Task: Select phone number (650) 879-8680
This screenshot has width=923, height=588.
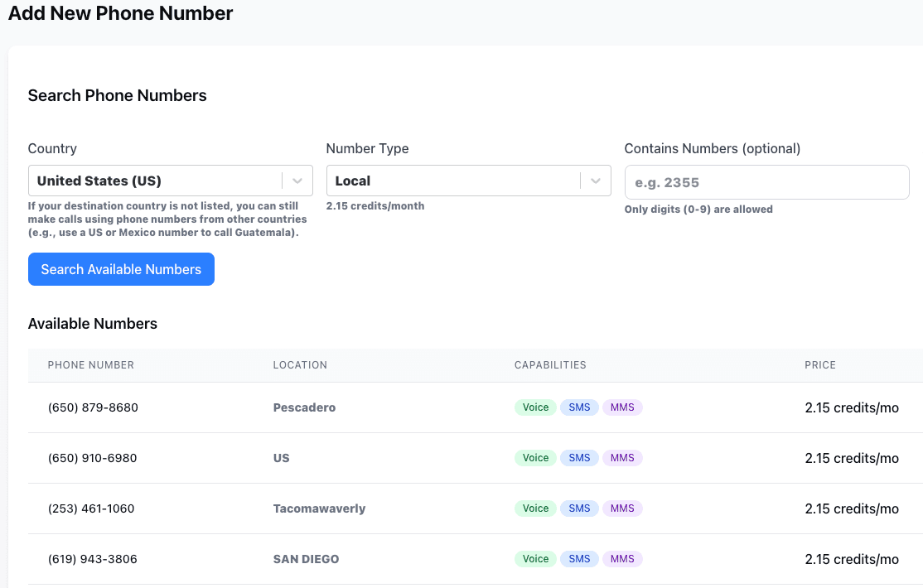Action: pos(93,407)
